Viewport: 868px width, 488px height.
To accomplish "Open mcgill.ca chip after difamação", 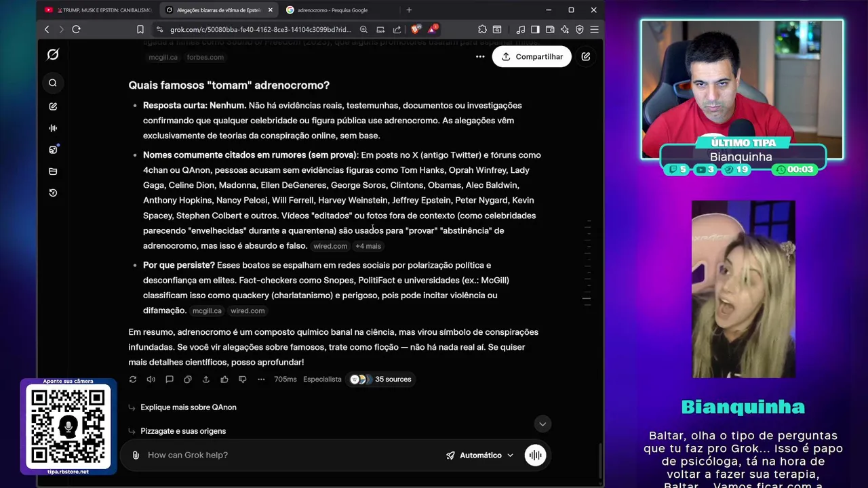I will tap(207, 310).
